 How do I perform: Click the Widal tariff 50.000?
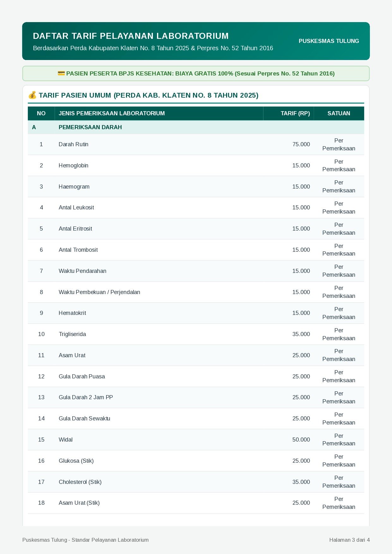[301, 440]
